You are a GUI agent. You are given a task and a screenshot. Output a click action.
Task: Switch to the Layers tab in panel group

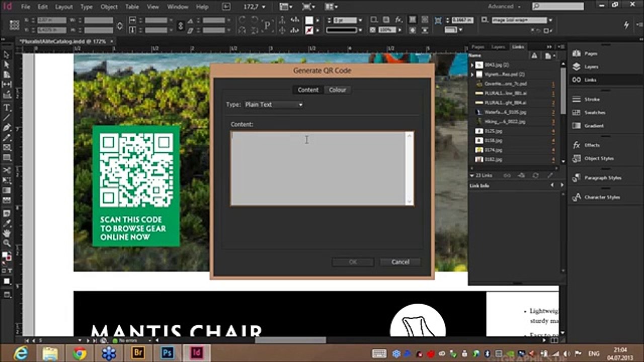498,47
